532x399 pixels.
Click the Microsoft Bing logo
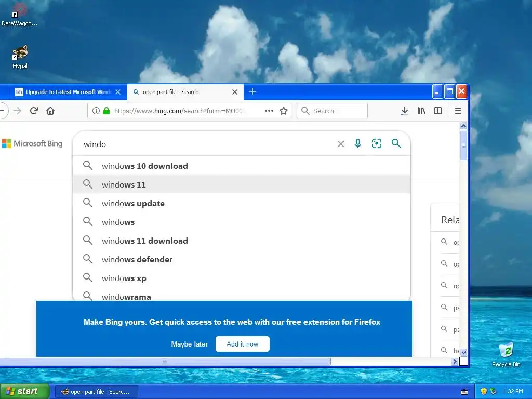tap(32, 143)
